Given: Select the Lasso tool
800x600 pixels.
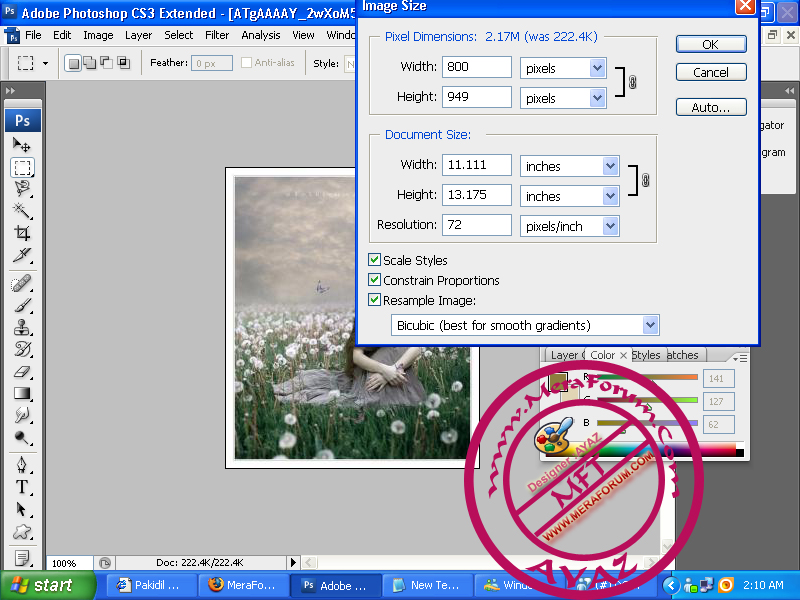Looking at the screenshot, I should 22,189.
